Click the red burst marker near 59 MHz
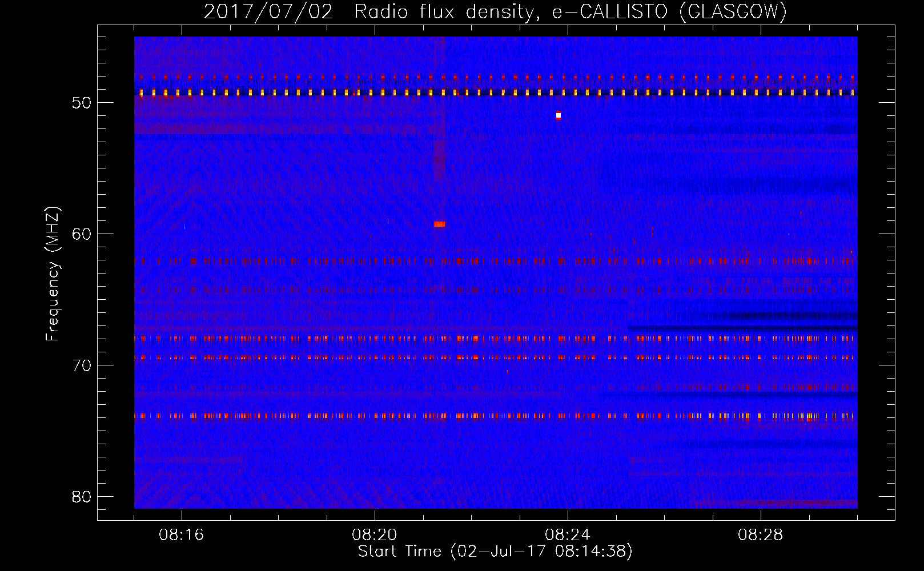924x571 pixels. click(439, 224)
